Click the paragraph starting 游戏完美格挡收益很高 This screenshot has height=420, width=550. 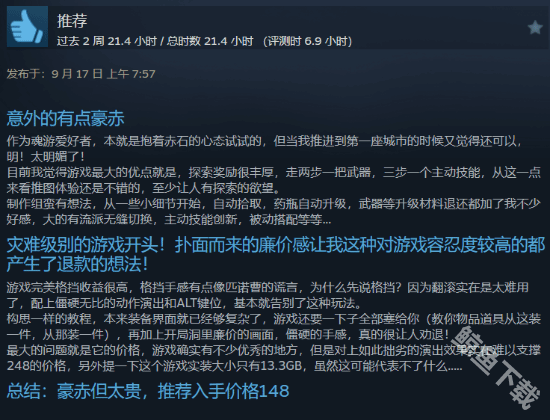point(268,295)
